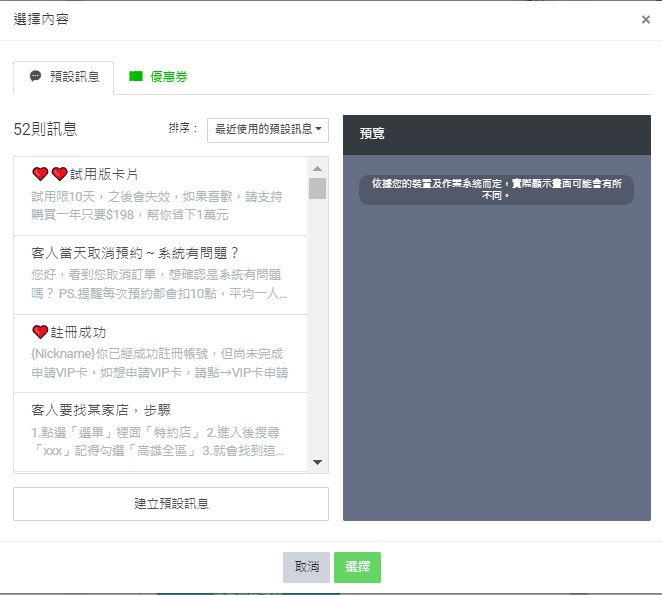Click the down arrow of message list scrollbar

pos(317,462)
